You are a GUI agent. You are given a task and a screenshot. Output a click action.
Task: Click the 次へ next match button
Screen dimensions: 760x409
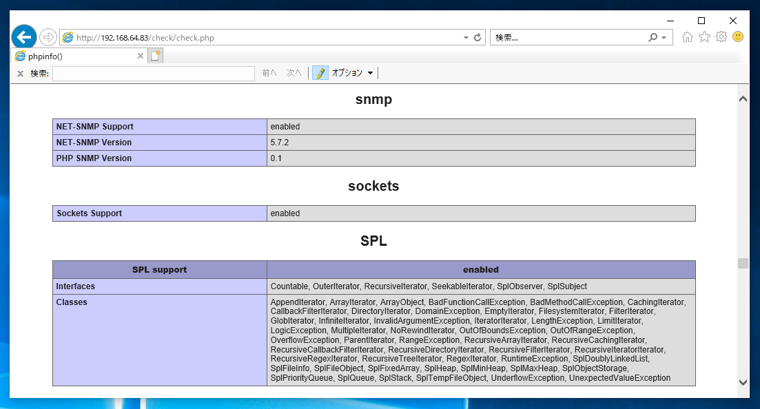(x=294, y=73)
